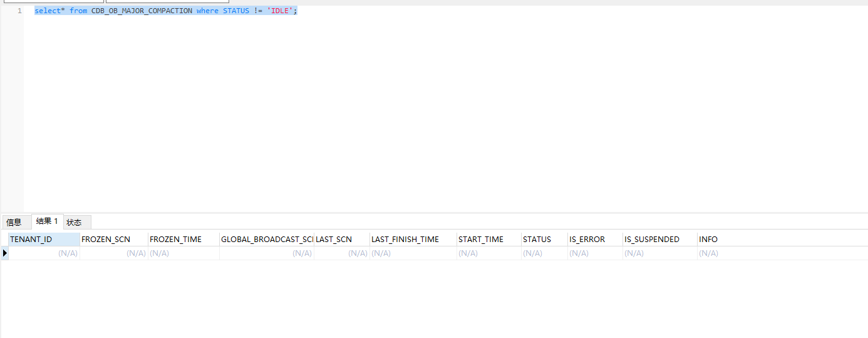This screenshot has width=868, height=338.
Task: Select the START_TIME column header
Action: click(489, 239)
